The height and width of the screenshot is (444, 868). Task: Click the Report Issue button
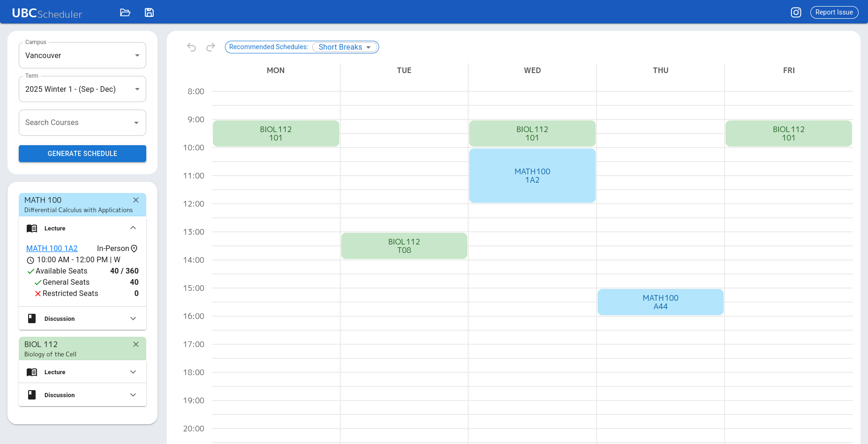[834, 12]
